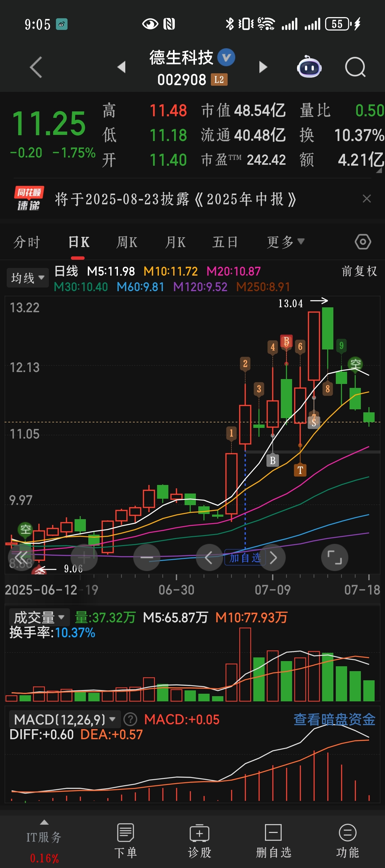Tap the 13.04 high price label
385x868 pixels.
pos(291,304)
